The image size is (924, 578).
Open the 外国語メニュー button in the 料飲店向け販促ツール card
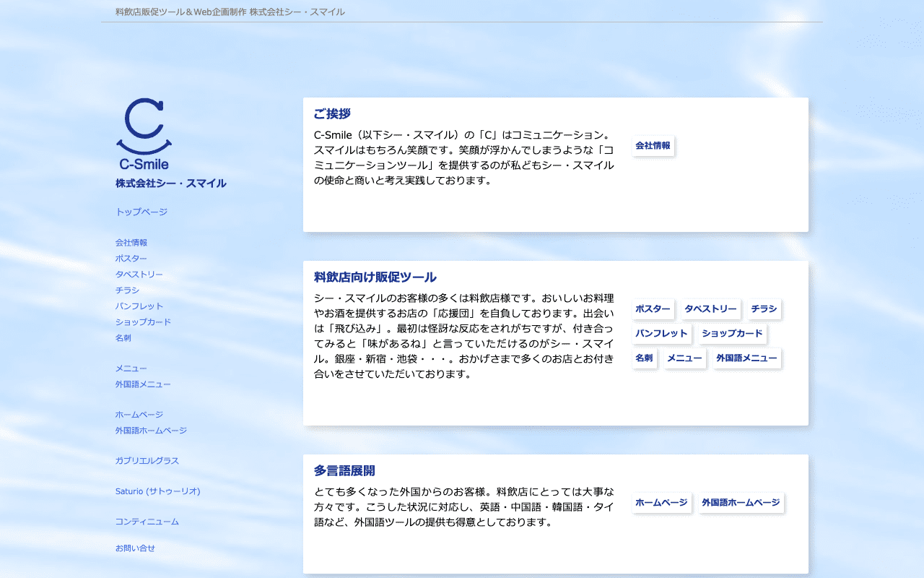tap(746, 358)
